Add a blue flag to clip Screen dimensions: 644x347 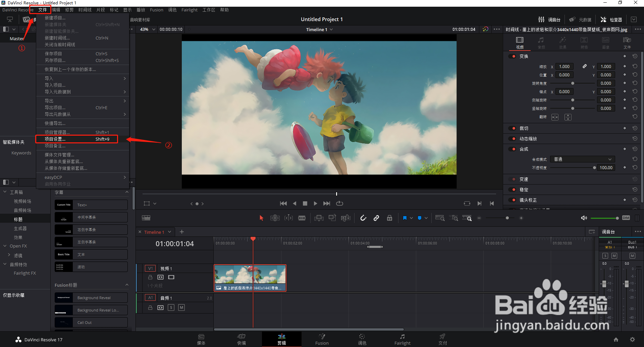coord(405,218)
